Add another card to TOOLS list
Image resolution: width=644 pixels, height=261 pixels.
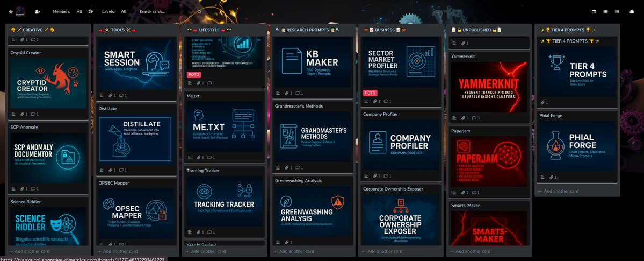pyautogui.click(x=118, y=251)
